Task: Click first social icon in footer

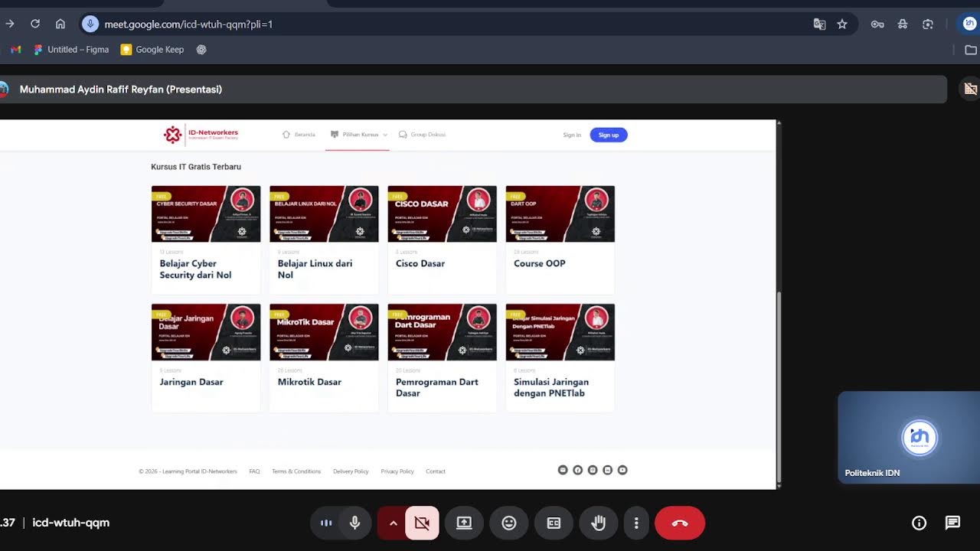Action: coord(563,470)
